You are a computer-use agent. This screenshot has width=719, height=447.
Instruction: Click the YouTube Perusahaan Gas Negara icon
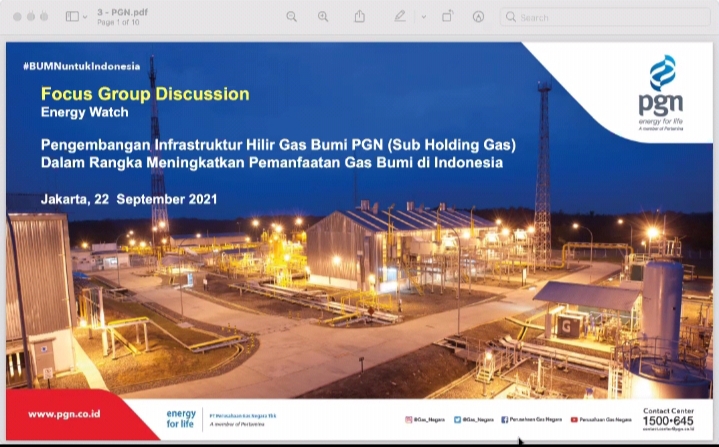pos(574,419)
